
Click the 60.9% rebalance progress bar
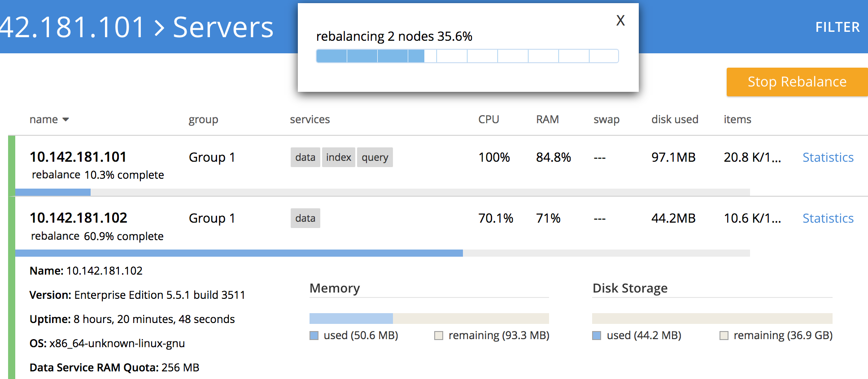pos(382,253)
